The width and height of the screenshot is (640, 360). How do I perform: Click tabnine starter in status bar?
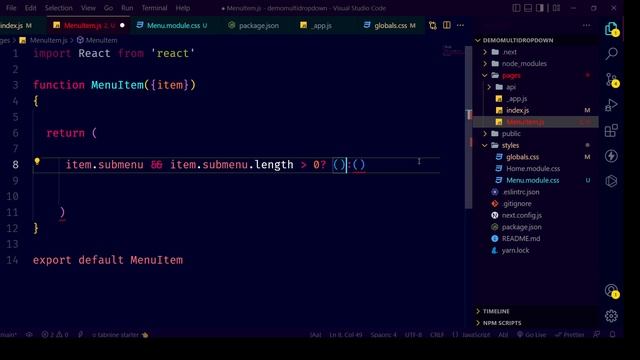pos(120,335)
